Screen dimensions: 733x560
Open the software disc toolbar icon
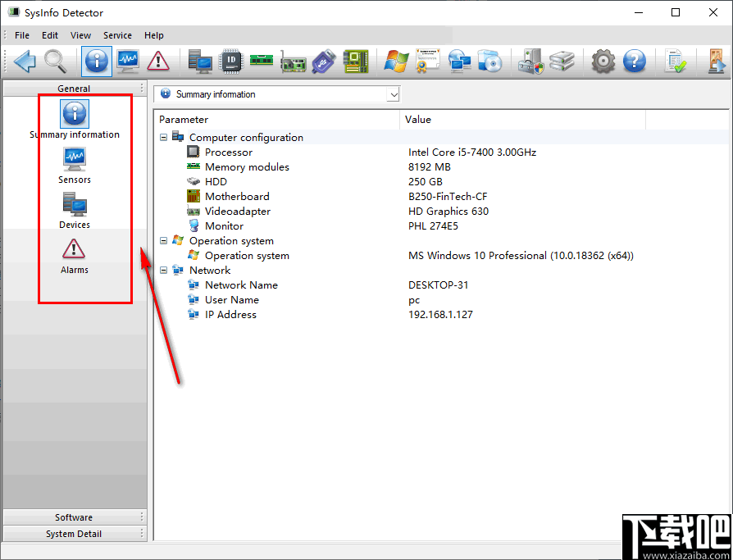coord(490,61)
